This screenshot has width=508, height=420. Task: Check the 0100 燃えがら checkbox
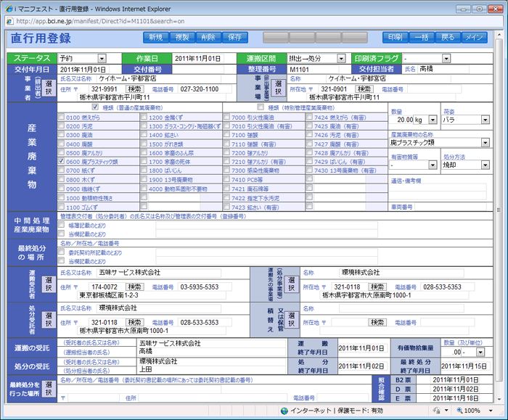coord(62,117)
